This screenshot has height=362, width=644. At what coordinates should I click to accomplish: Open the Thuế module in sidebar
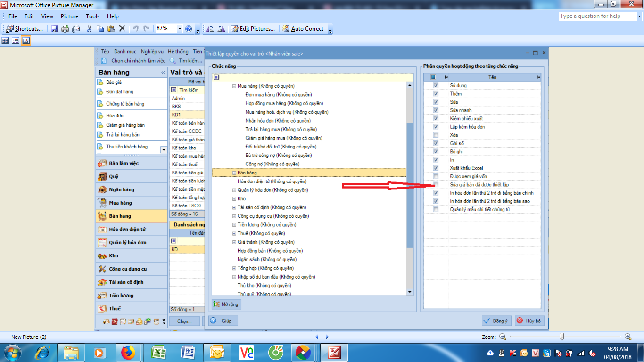[x=131, y=308]
